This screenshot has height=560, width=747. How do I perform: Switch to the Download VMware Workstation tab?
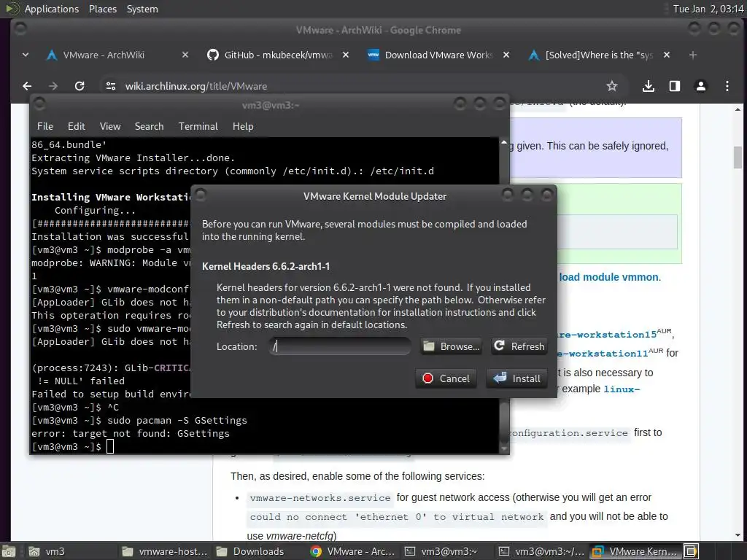click(438, 55)
